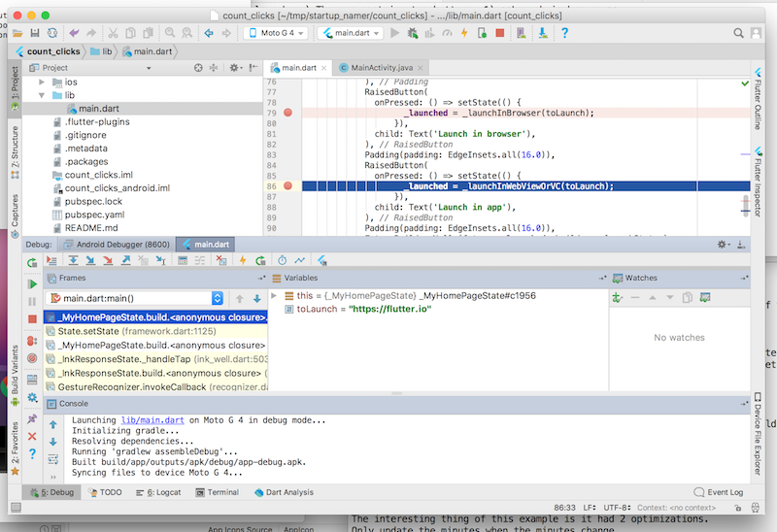Open the debug panel gear settings menu

(724, 245)
